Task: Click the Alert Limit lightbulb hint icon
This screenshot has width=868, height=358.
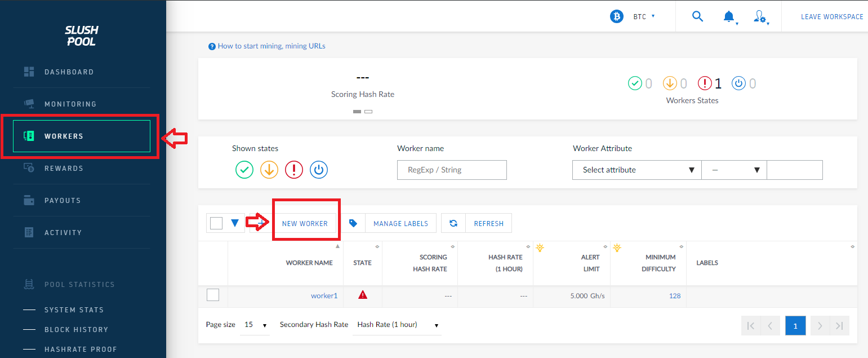Action: [x=540, y=247]
